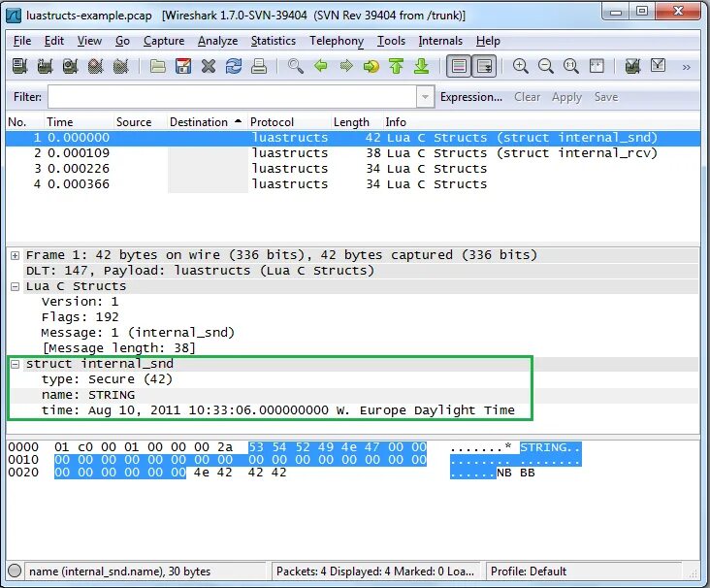710x588 pixels.
Task: Show hidden toolbar items via chevron
Action: pos(687,67)
